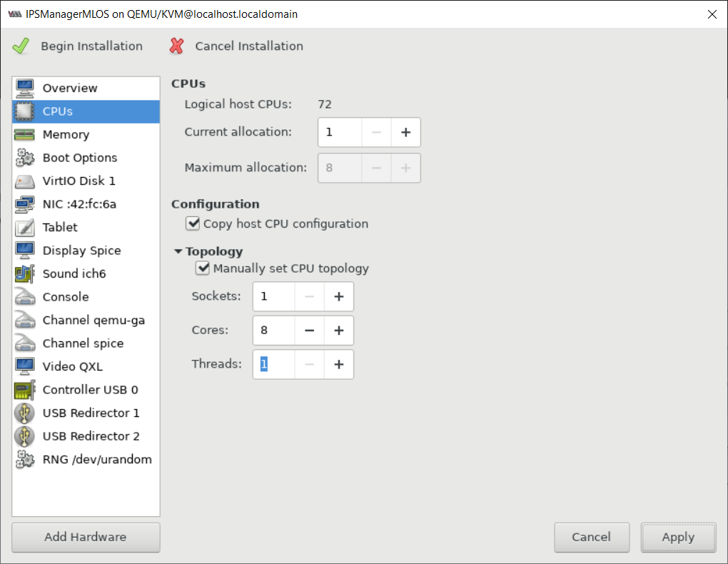Click the Memory RAM stick icon
The height and width of the screenshot is (564, 728).
coord(24,135)
